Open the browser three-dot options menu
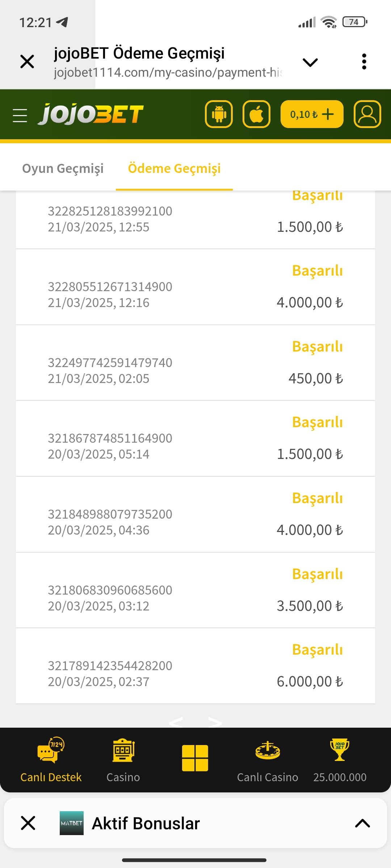Viewport: 391px width, 868px height. (364, 61)
